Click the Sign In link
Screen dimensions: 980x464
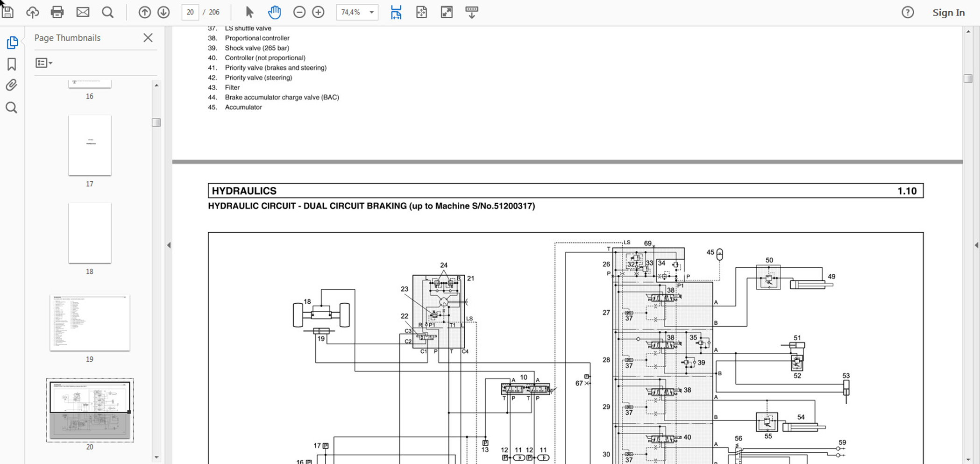(x=948, y=13)
